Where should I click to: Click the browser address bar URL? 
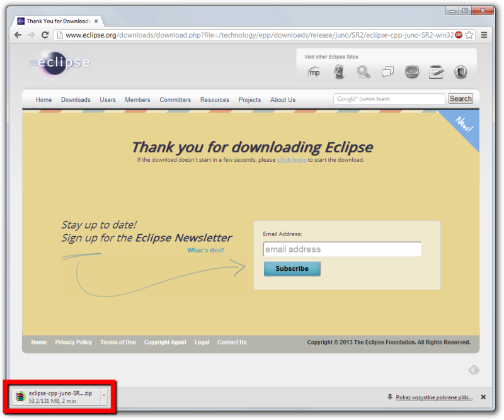(260, 35)
